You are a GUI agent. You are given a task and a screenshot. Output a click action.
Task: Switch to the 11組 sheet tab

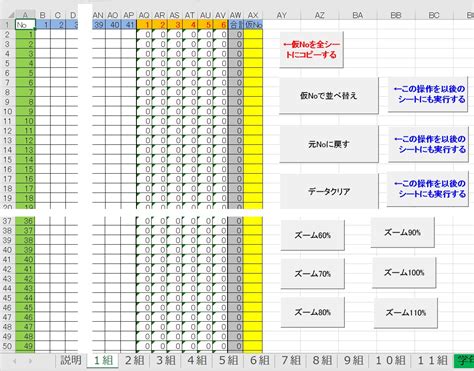click(432, 360)
